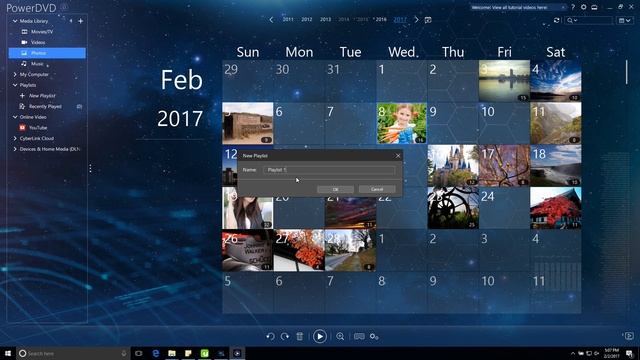Click the sidebar back arrow icon

71,21
